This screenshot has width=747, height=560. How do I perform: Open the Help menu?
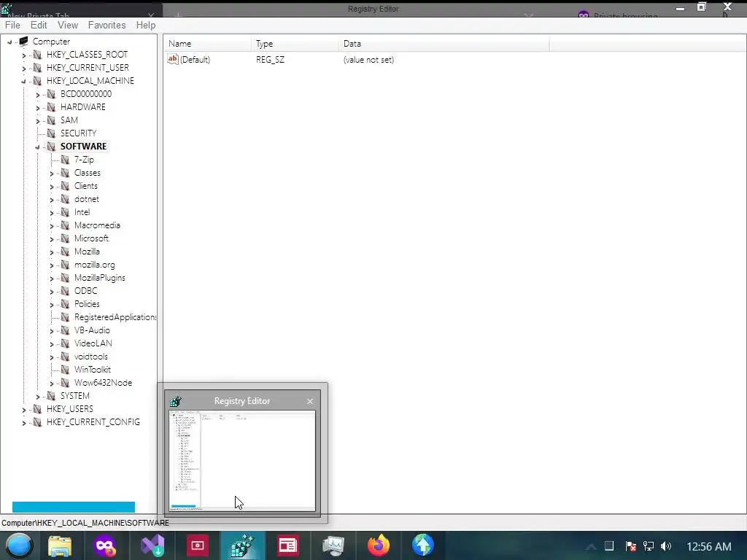[x=146, y=25]
